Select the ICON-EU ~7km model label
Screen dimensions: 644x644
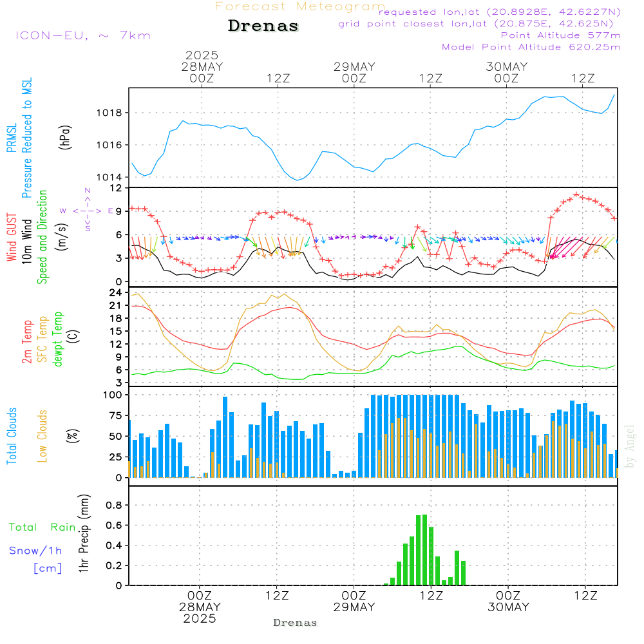pos(82,35)
